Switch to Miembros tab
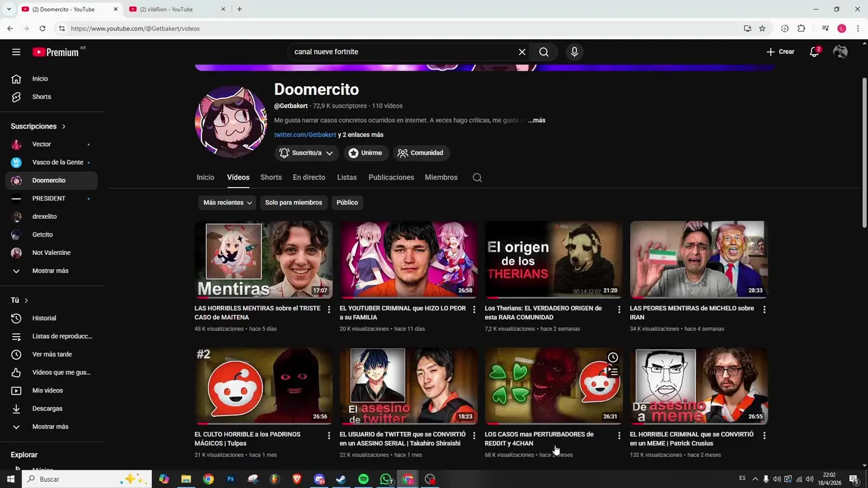 coord(441,178)
